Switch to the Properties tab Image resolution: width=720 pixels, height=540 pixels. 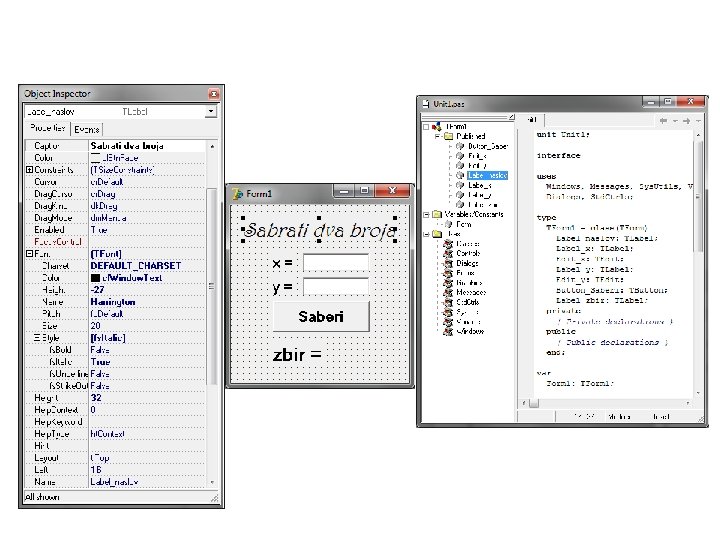pos(48,129)
